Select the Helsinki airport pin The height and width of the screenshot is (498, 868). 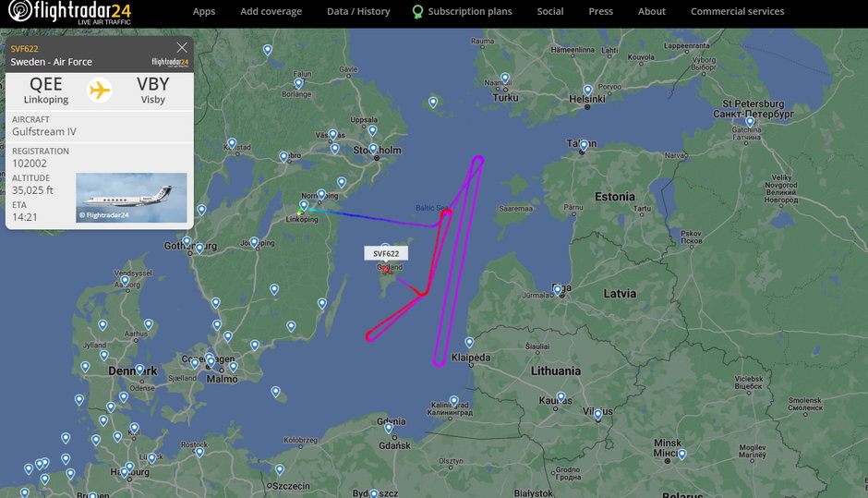point(587,91)
